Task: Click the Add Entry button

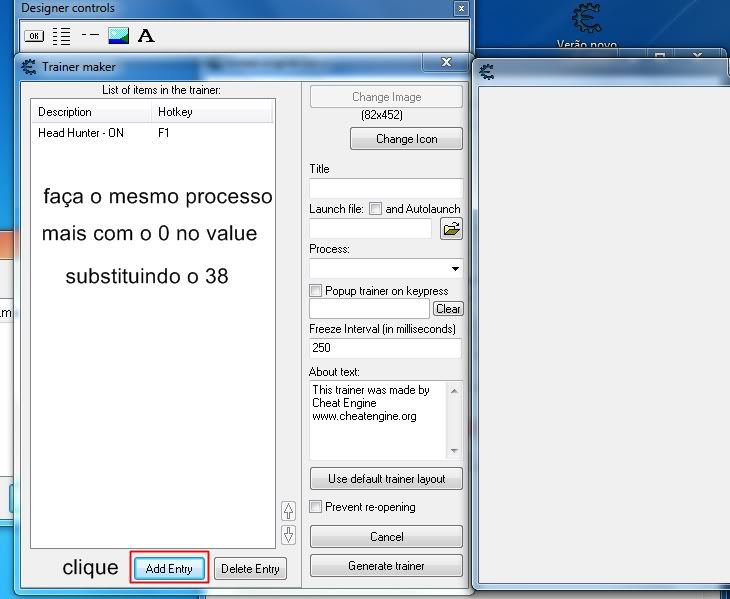Action: coord(169,569)
